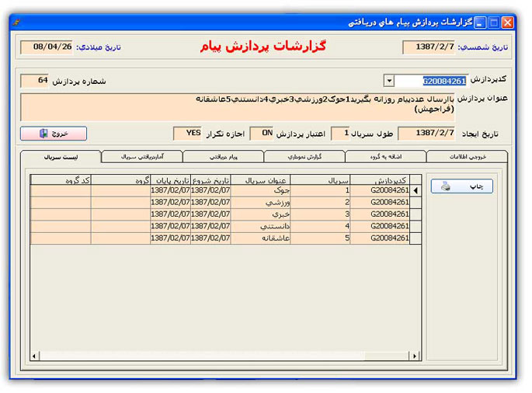The width and height of the screenshot is (532, 393).
Task: Click the empty کد گروه cell in the خبري row
Action: tap(61, 214)
